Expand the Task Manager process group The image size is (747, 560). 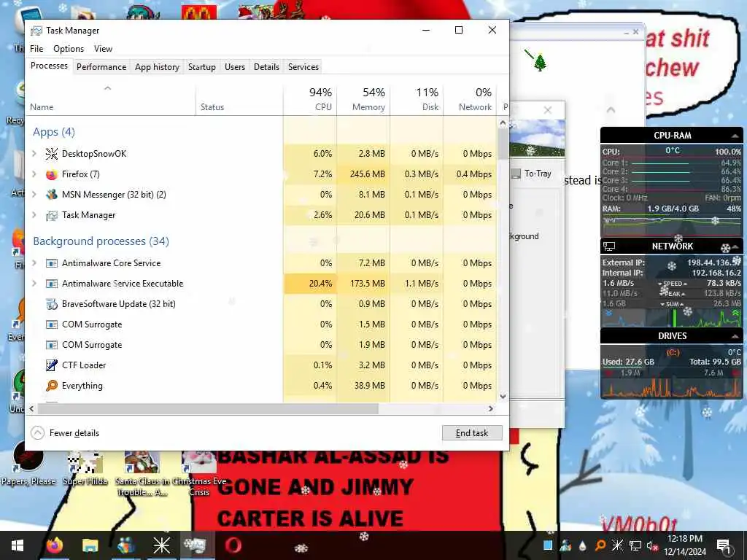tap(34, 215)
